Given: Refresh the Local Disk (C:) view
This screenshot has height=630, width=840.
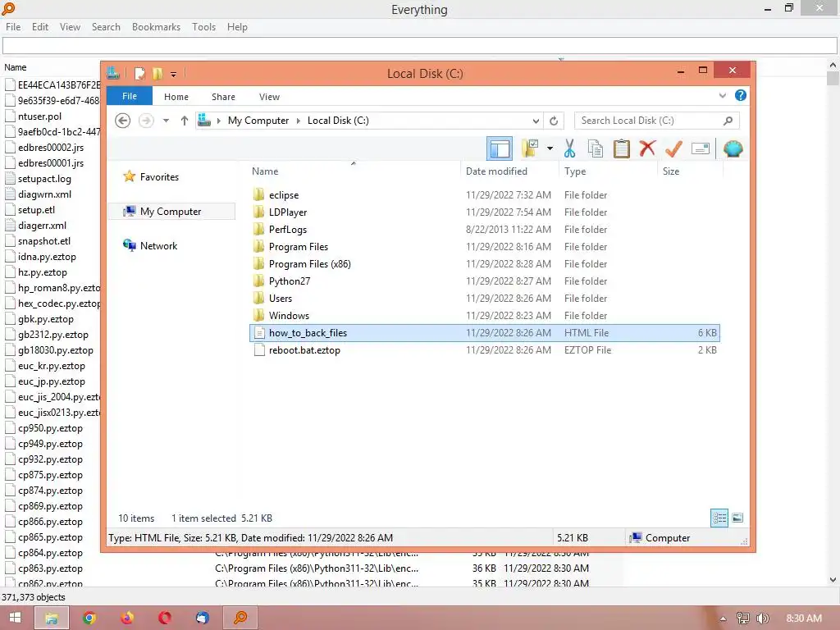Looking at the screenshot, I should pos(554,121).
